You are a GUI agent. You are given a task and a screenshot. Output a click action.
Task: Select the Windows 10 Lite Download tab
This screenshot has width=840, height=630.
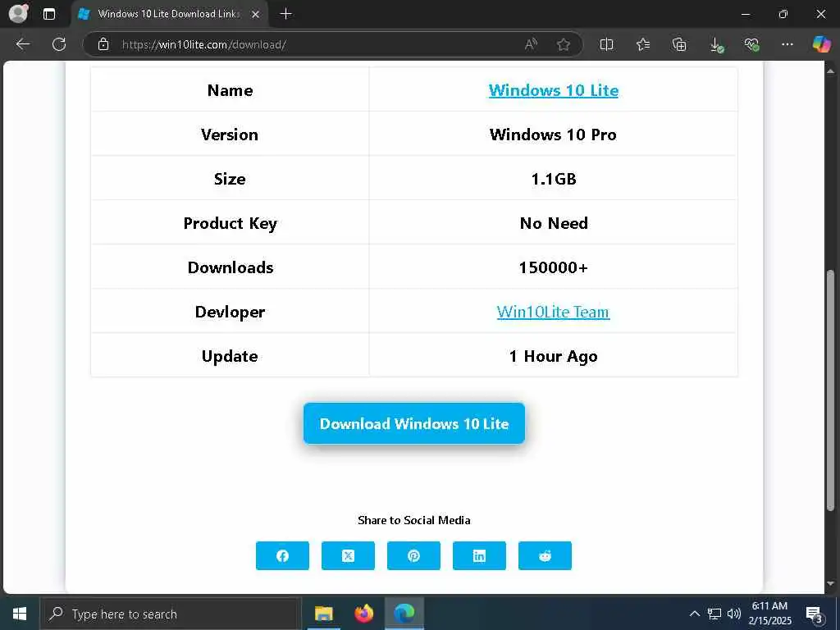pos(169,15)
